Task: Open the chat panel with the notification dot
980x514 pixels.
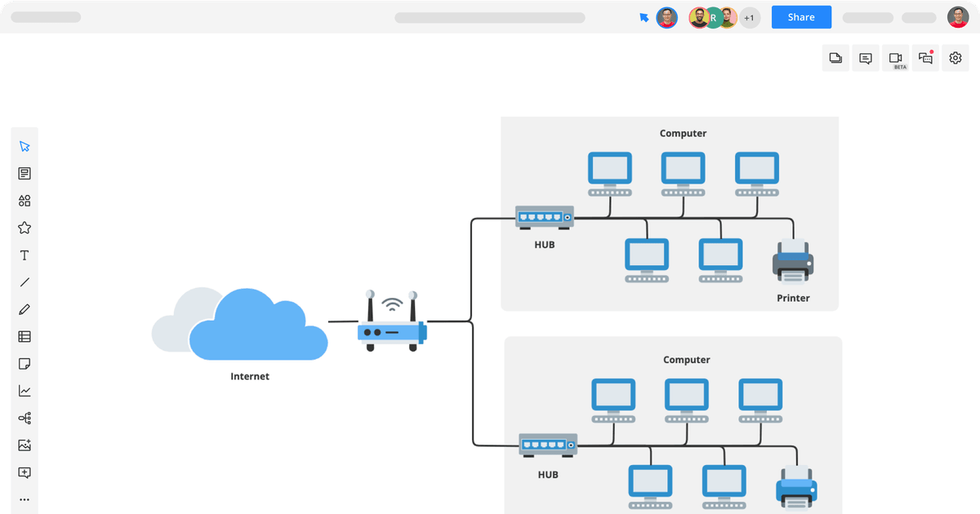Action: 924,58
